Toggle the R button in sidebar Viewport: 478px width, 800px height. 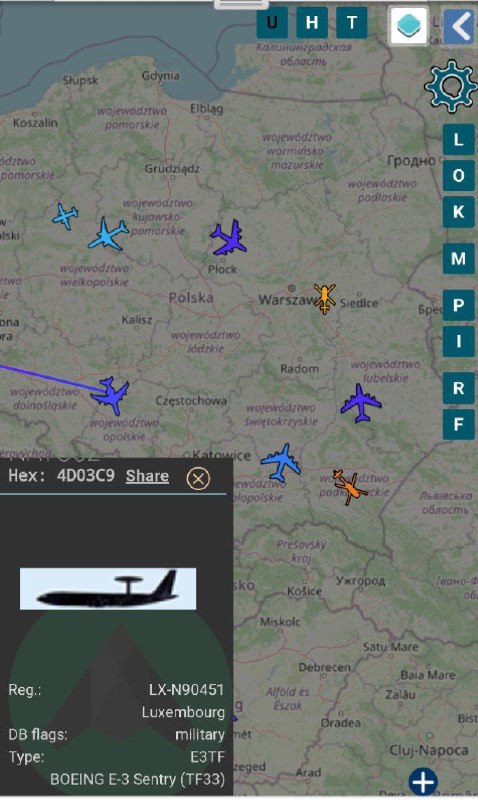coord(458,388)
